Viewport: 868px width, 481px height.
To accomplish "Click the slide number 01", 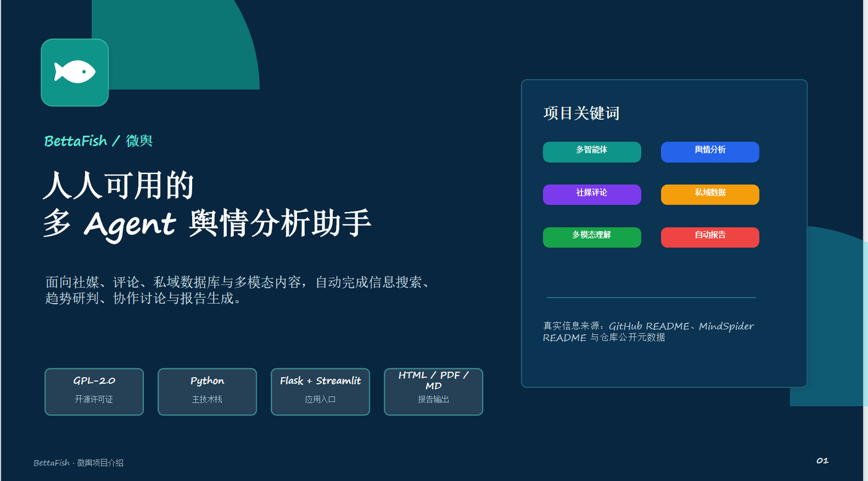I will pos(822,461).
